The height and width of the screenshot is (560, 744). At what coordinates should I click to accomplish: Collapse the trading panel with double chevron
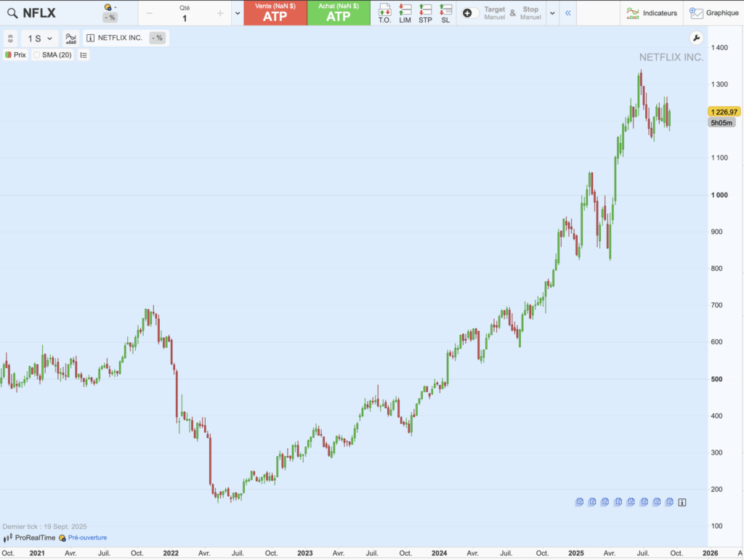(x=568, y=13)
